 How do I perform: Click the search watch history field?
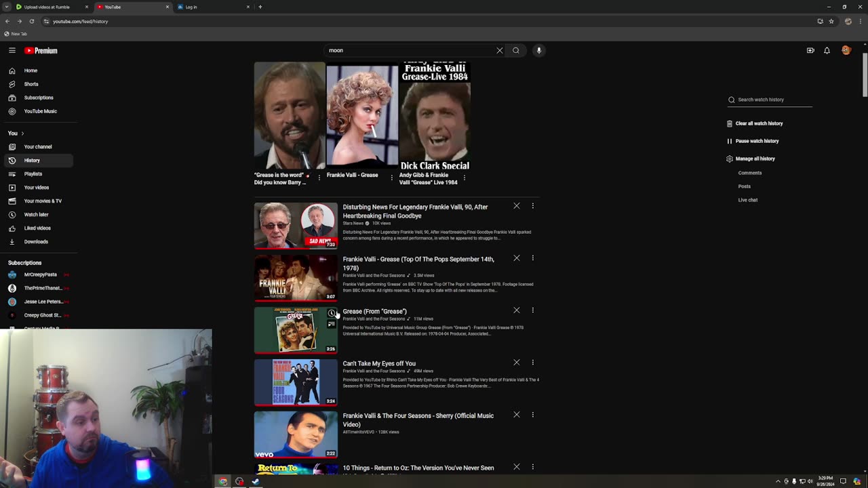coord(770,100)
